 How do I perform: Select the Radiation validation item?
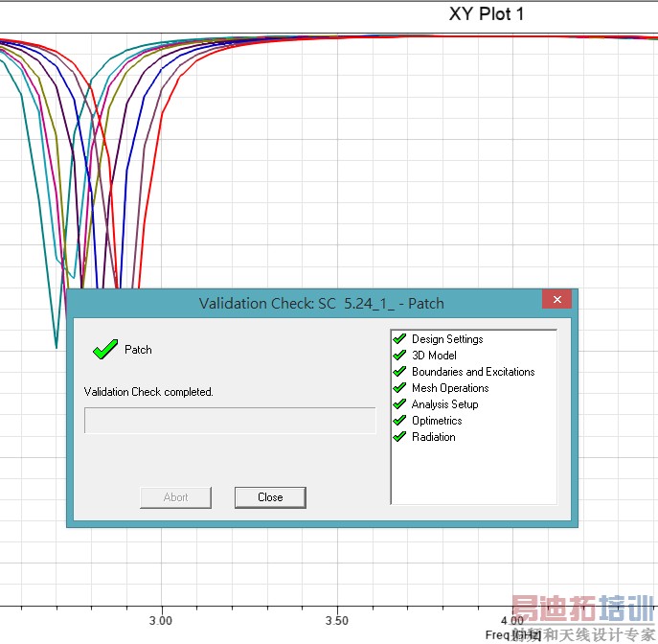pyautogui.click(x=434, y=437)
